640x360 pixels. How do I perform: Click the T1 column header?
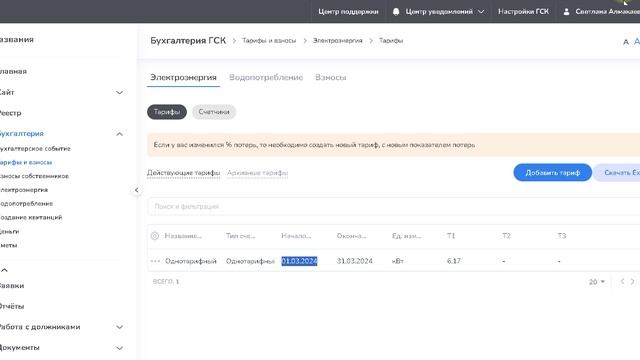point(451,236)
